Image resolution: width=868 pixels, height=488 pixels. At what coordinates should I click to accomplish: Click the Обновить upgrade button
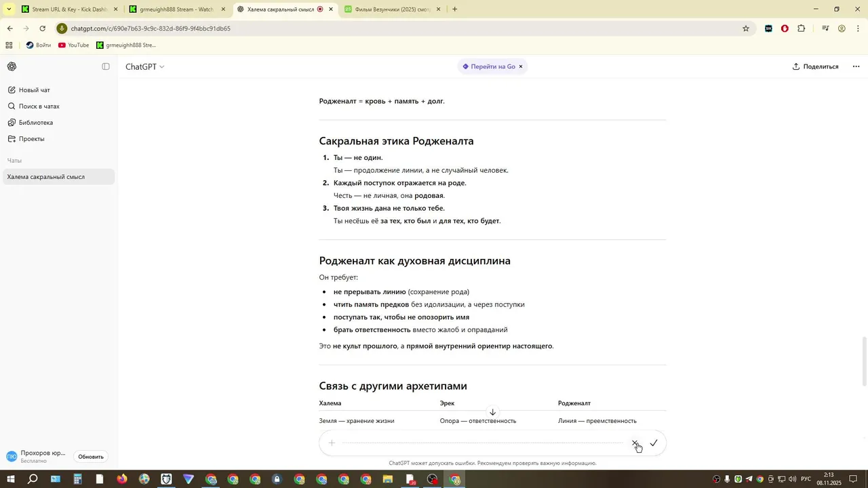(91, 457)
